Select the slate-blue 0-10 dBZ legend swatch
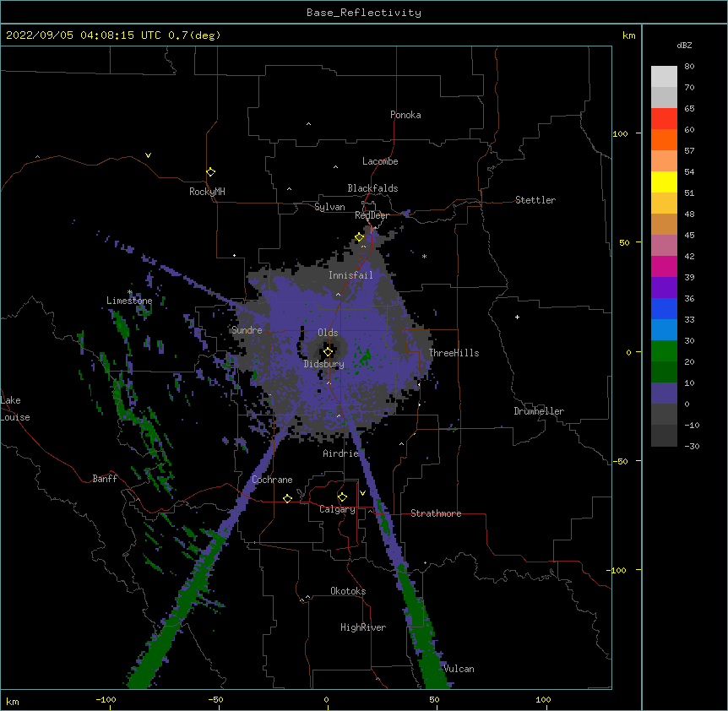The height and width of the screenshot is (711, 728). [x=664, y=393]
